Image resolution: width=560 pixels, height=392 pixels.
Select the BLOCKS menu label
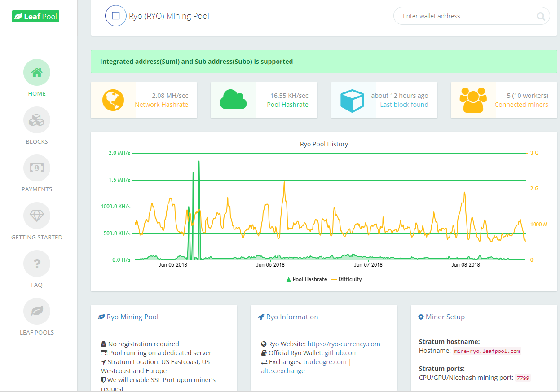pos(37,141)
